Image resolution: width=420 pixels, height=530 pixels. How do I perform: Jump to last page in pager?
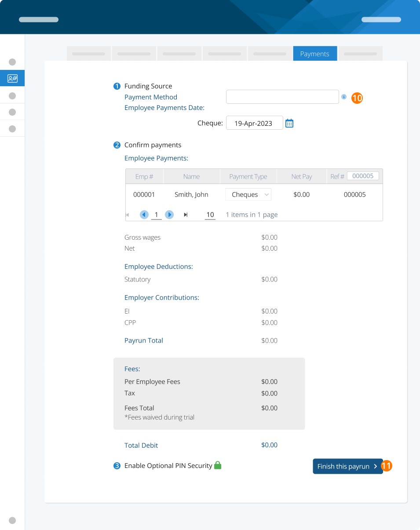(186, 215)
